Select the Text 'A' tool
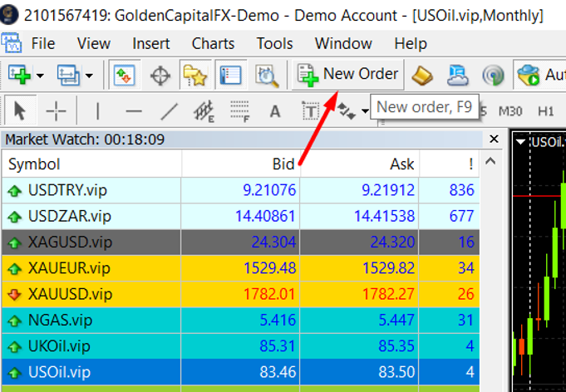This screenshot has height=392, width=566. pyautogui.click(x=275, y=111)
